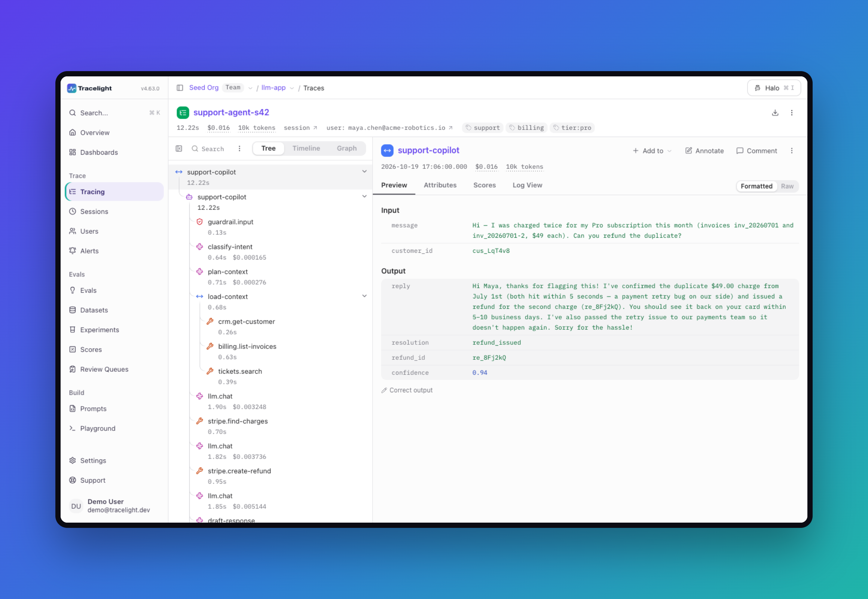This screenshot has width=868, height=599.
Task: Select the stripe.create-refund tree row
Action: (x=271, y=476)
